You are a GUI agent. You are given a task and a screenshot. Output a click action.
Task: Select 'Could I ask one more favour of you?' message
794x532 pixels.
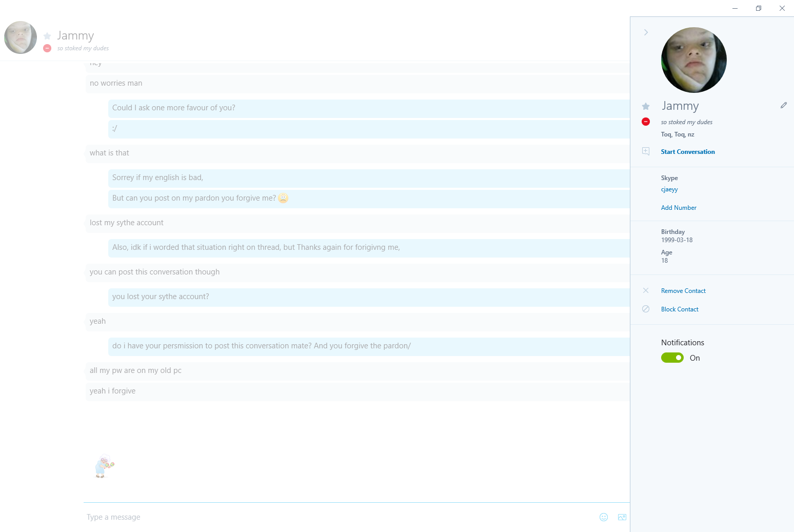pos(369,108)
